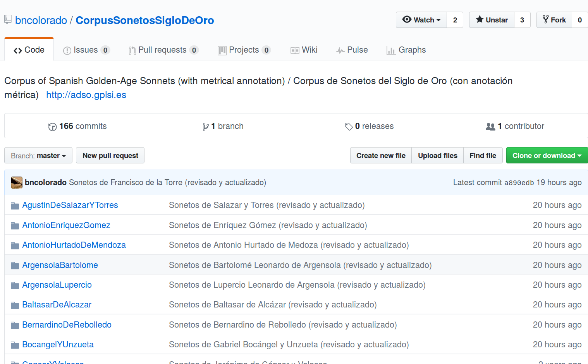Fork the repository
Image resolution: width=588 pixels, height=364 pixels.
554,20
